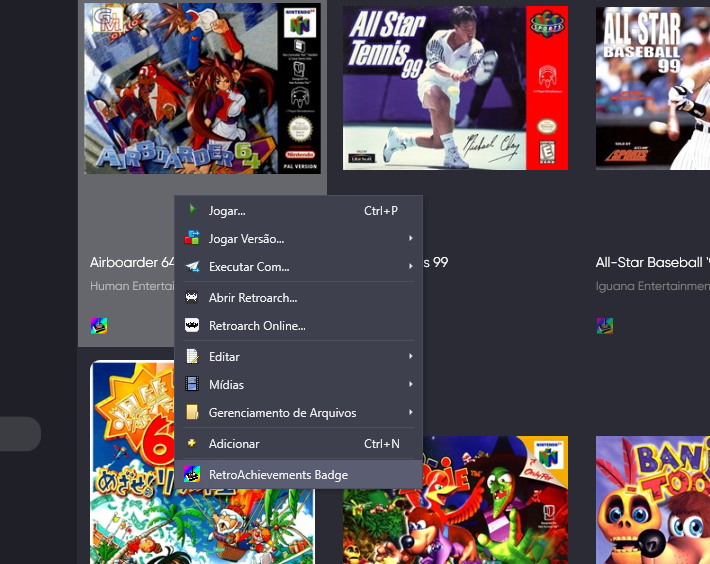Click the Ctrl+P shortcut label
The image size is (710, 564).
tap(381, 210)
